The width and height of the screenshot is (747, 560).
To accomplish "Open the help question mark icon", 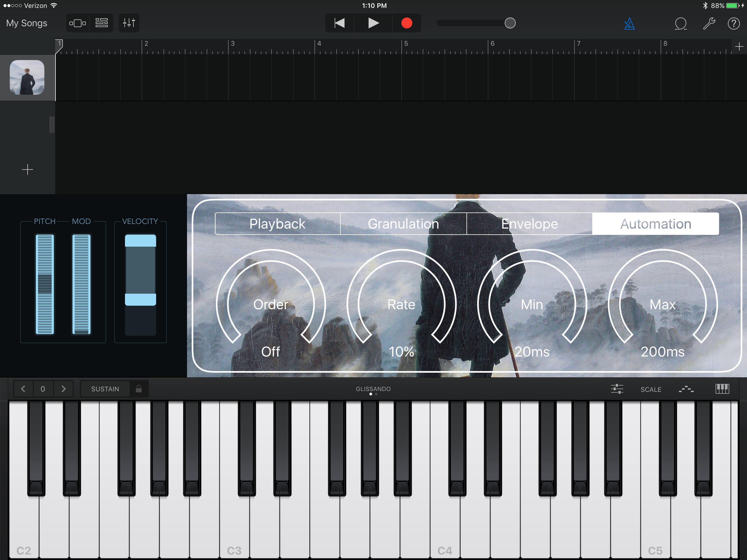I will pyautogui.click(x=734, y=24).
